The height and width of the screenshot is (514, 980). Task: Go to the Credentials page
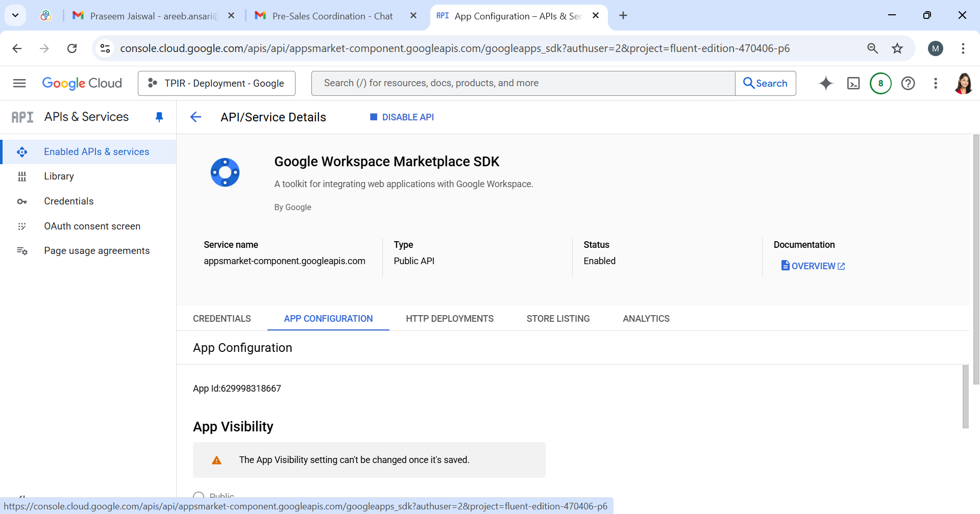pos(69,201)
